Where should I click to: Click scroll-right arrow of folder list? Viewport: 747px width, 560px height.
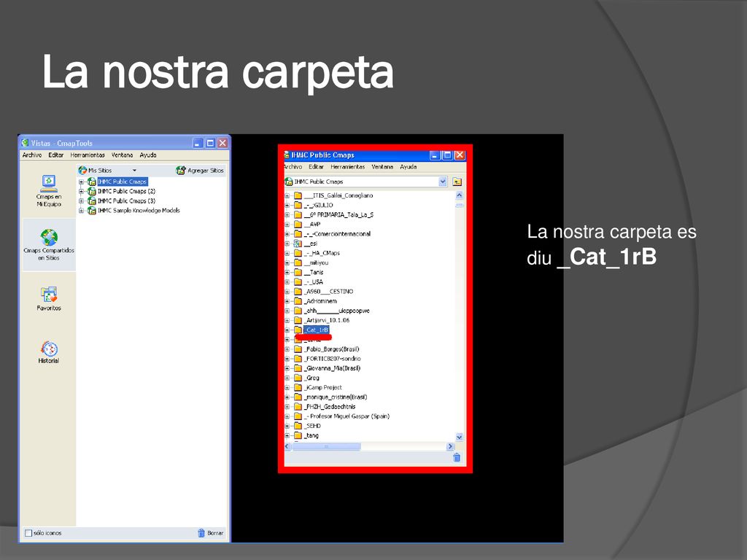coord(450,447)
